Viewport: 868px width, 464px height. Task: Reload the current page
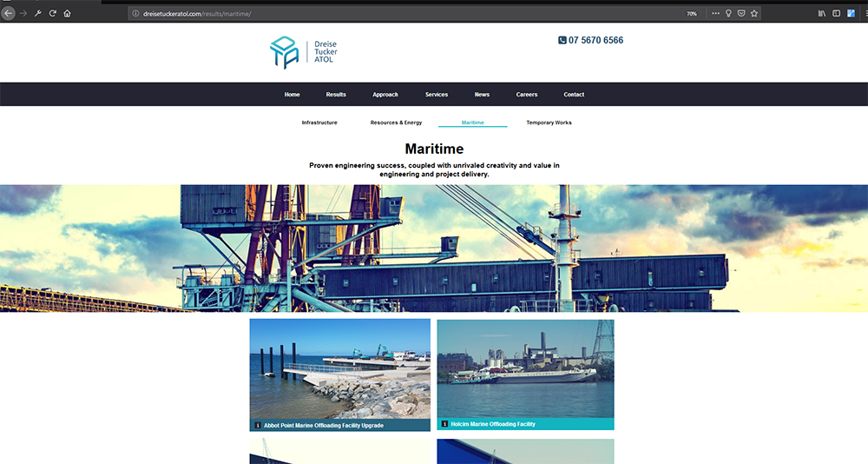[x=53, y=13]
